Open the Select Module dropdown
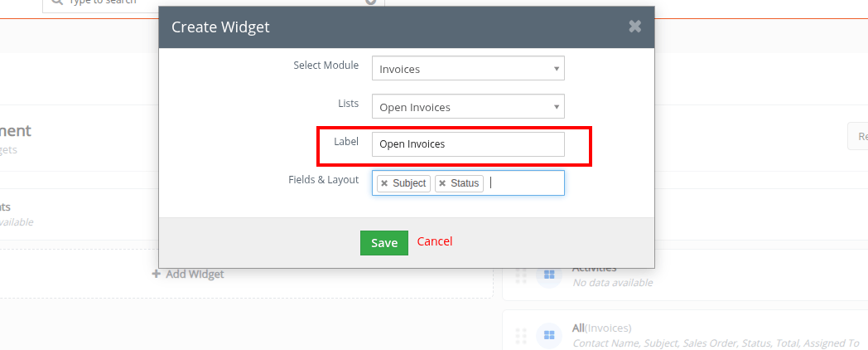Image resolution: width=868 pixels, height=350 pixels. pyautogui.click(x=468, y=68)
